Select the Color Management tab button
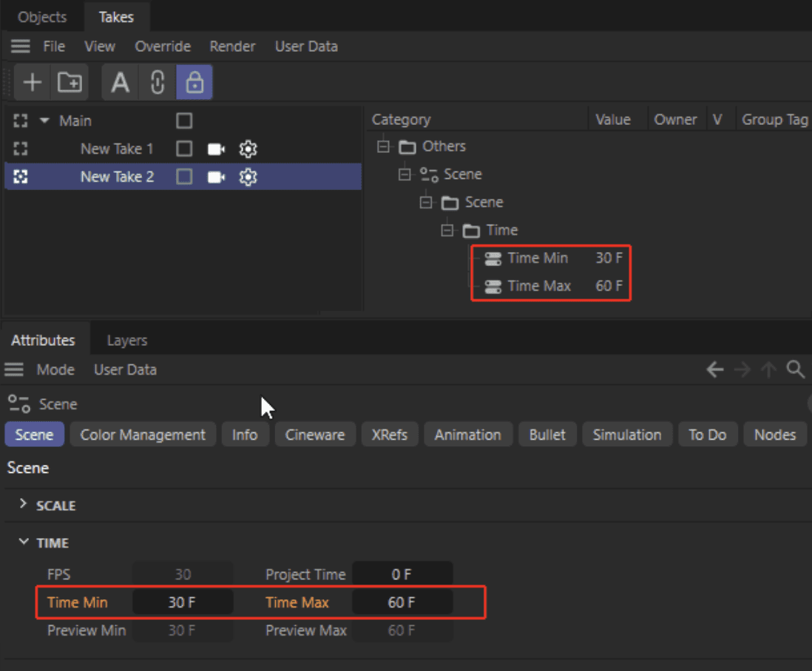Image resolution: width=812 pixels, height=671 pixels. [x=143, y=435]
